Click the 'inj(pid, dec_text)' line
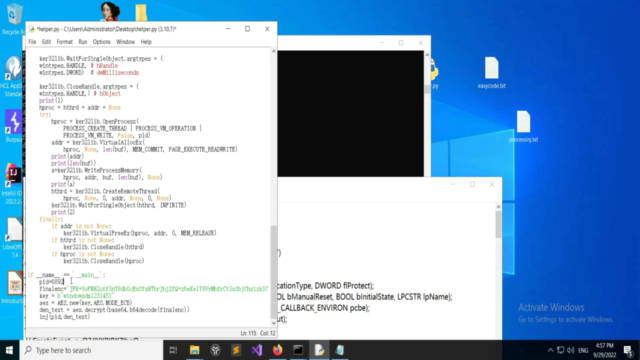The image size is (640, 360). click(x=64, y=317)
